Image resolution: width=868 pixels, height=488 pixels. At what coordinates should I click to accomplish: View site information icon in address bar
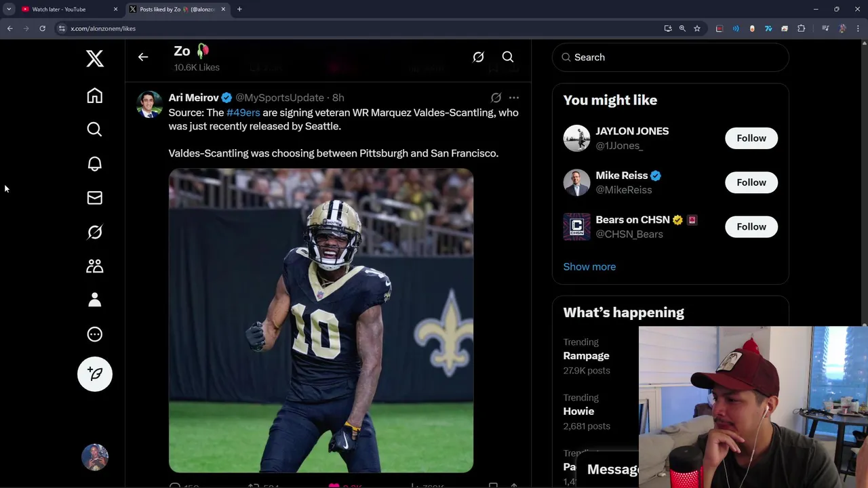coord(62,28)
